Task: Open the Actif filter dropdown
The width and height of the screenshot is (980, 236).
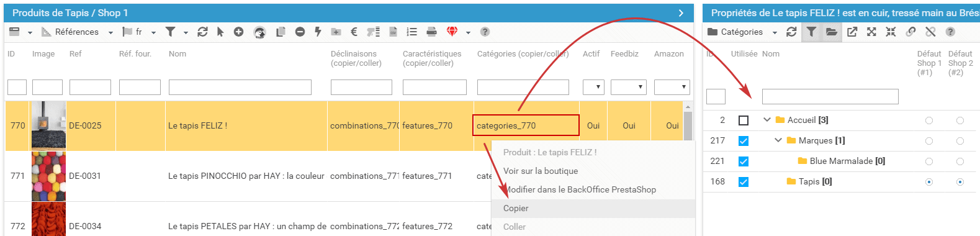Action: (x=593, y=87)
